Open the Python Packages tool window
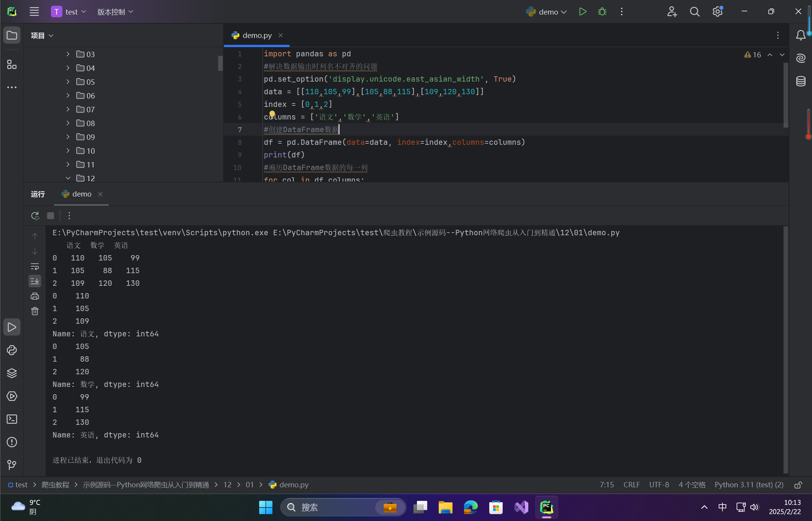 coord(12,373)
